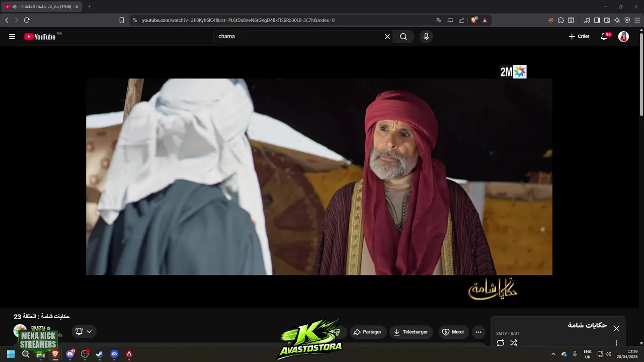Screen dimensions: 644x362
Task: Open the Créer menu
Action: pyautogui.click(x=579, y=36)
